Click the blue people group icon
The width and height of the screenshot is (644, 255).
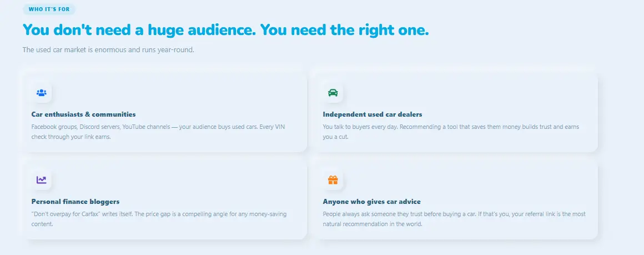click(x=42, y=93)
